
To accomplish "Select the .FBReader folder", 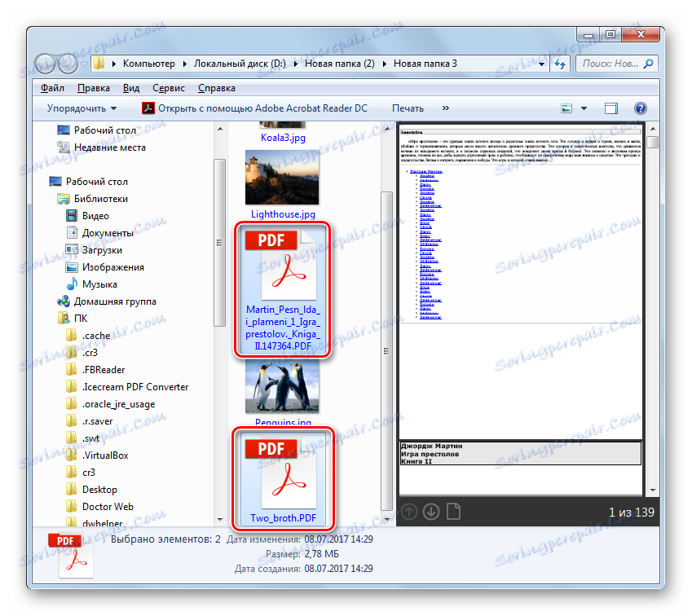I will pyautogui.click(x=104, y=370).
